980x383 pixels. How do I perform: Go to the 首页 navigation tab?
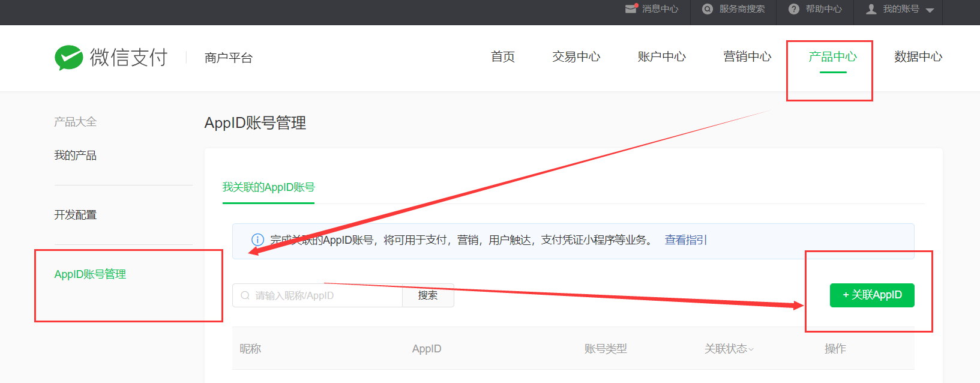[x=503, y=56]
